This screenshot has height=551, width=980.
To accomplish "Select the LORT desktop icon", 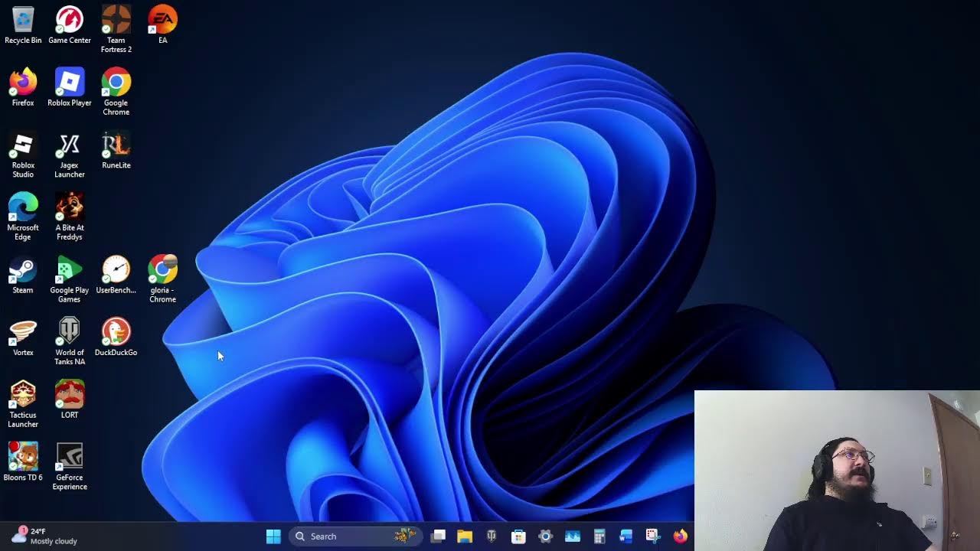I will coord(70,400).
